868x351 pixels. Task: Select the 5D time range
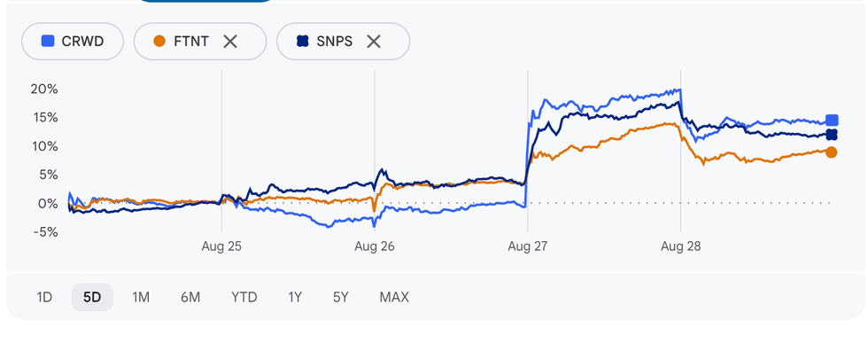[92, 297]
